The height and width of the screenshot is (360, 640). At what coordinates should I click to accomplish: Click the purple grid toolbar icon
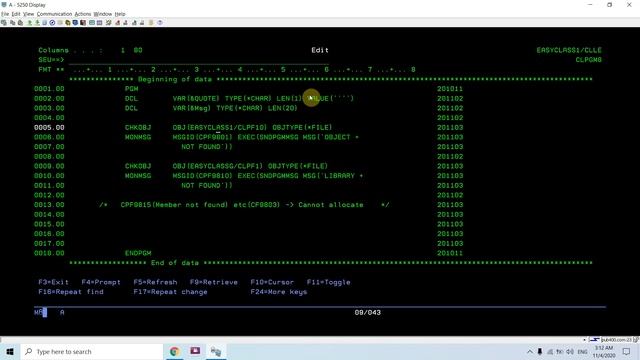tap(100, 23)
